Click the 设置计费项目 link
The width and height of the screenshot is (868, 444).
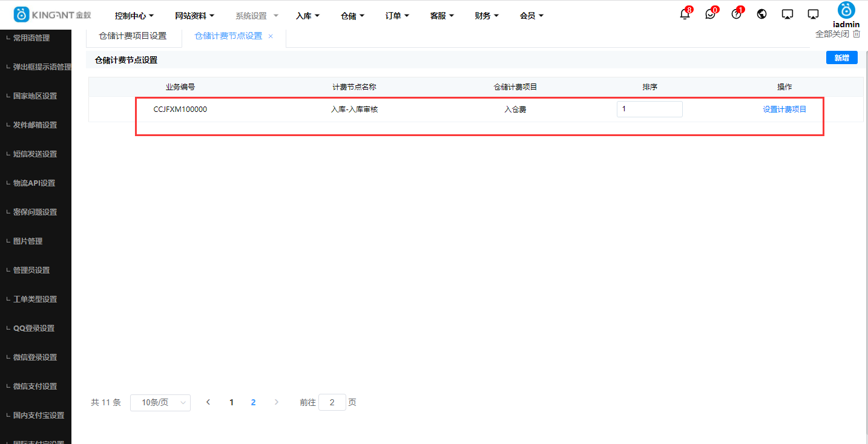click(x=784, y=109)
